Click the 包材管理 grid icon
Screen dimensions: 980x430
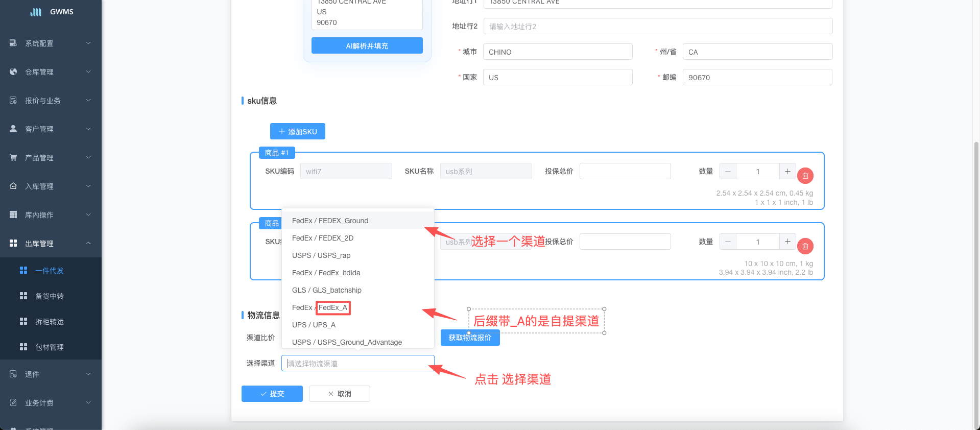(23, 347)
